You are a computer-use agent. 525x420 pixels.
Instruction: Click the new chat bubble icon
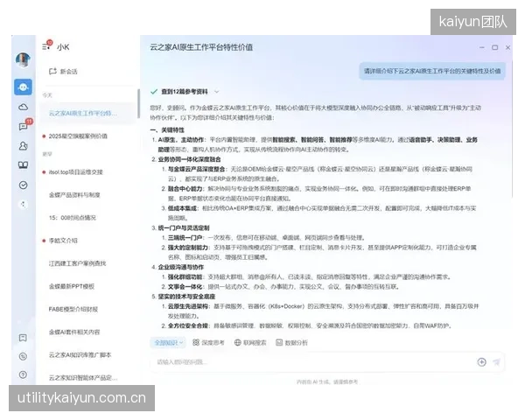coord(52,72)
